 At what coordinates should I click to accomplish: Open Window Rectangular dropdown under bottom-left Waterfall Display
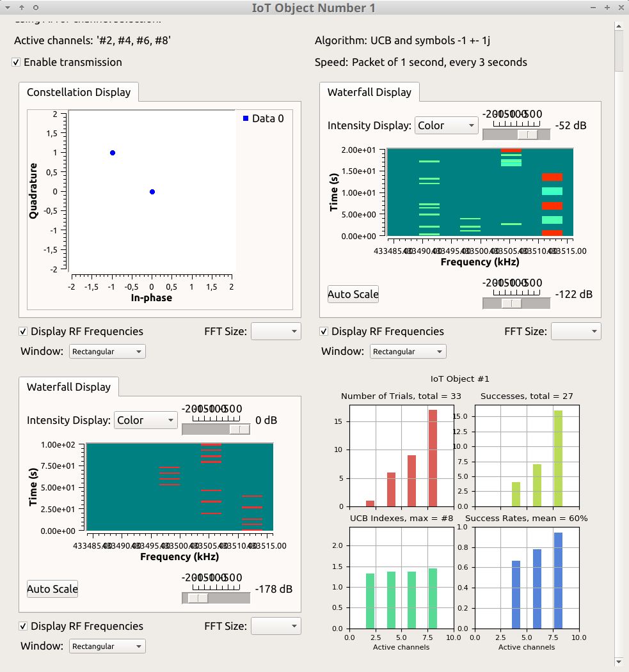pyautogui.click(x=107, y=646)
